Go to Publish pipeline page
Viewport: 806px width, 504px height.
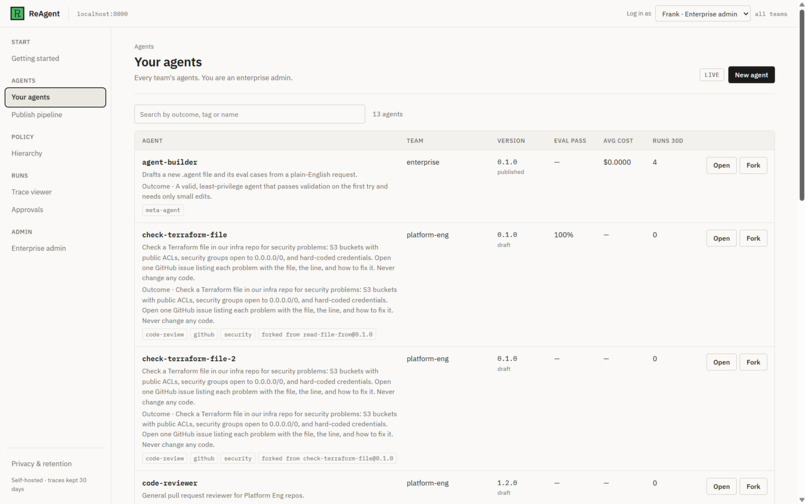point(36,115)
